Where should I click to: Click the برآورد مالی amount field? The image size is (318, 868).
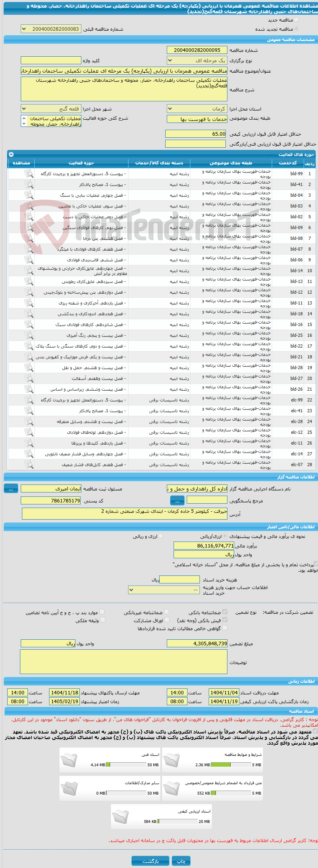[x=204, y=546]
